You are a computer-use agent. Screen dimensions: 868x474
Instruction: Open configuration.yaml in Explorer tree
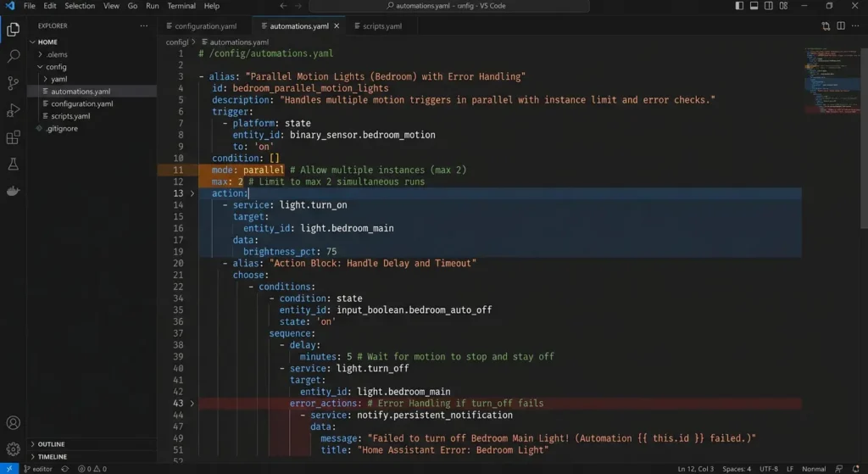[x=92, y=103]
